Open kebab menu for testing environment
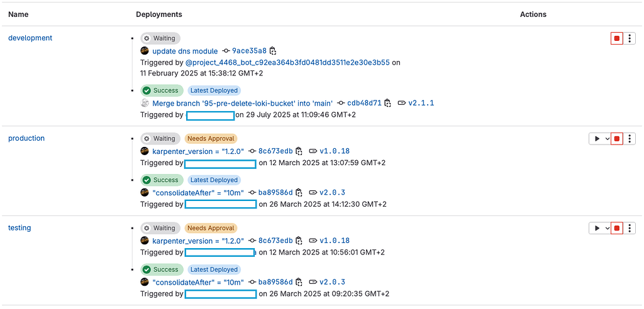644x309 pixels. point(630,228)
